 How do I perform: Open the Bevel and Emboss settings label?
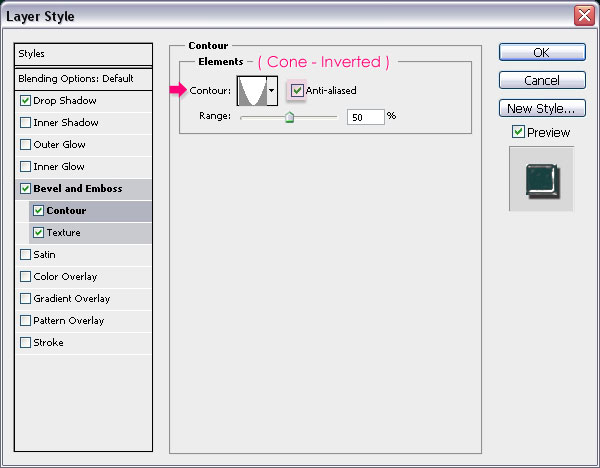click(78, 189)
